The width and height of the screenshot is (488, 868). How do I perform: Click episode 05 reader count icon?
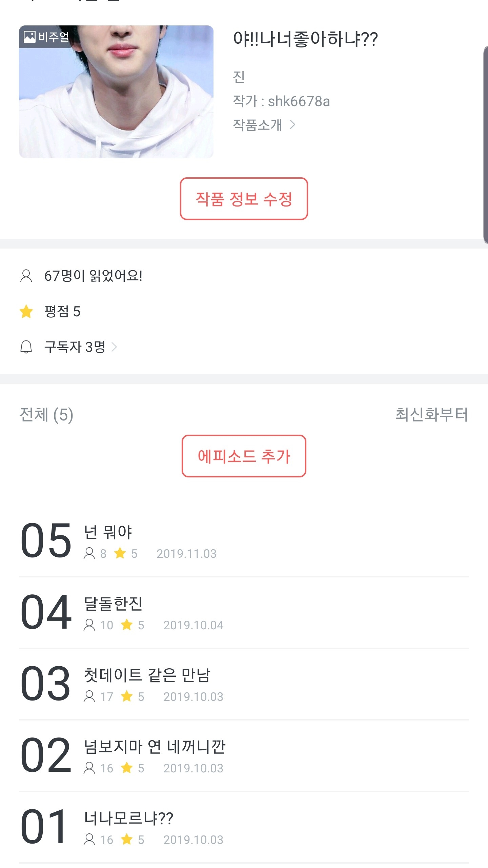click(89, 553)
